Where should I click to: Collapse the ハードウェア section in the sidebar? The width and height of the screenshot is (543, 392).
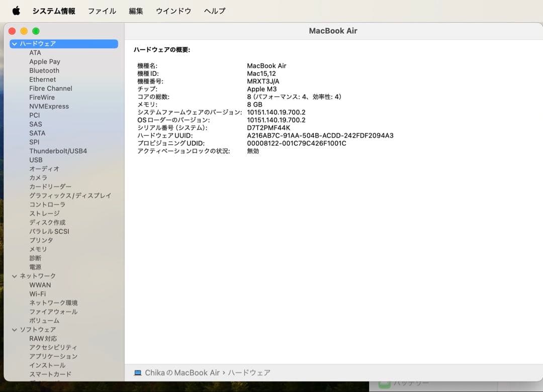click(14, 44)
